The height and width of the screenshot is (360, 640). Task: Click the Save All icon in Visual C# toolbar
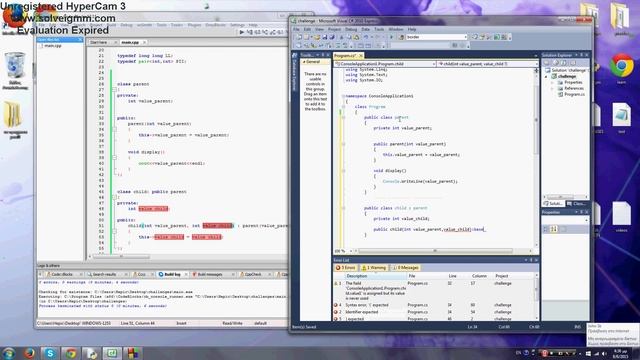click(x=332, y=37)
